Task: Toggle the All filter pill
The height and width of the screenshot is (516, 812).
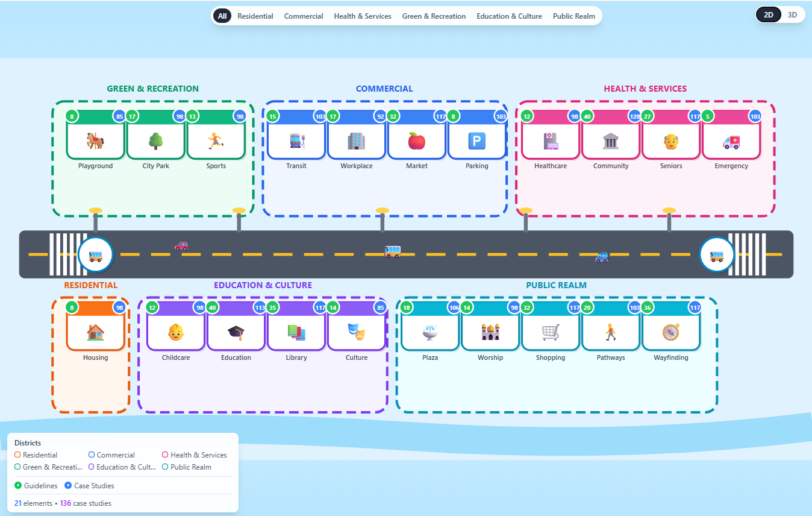Action: (222, 16)
